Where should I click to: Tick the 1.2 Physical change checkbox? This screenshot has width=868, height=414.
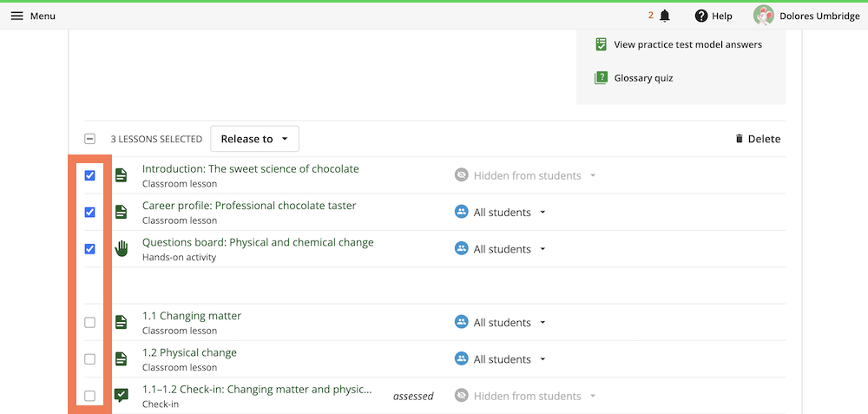pyautogui.click(x=89, y=359)
